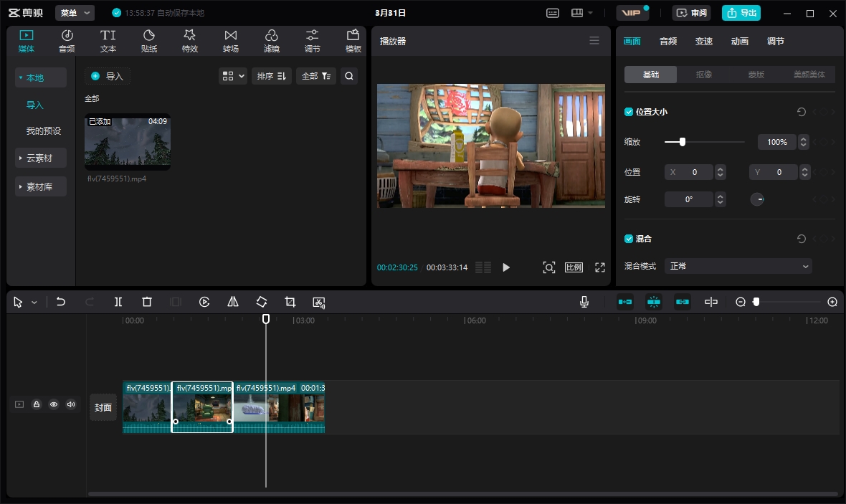Open the 媒体 media tab
This screenshot has height=504, width=846.
coord(26,41)
